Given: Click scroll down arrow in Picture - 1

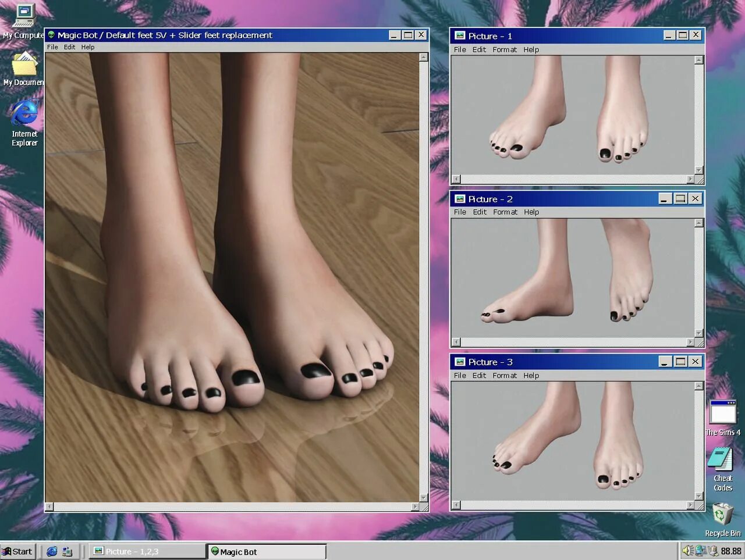Looking at the screenshot, I should [x=699, y=170].
